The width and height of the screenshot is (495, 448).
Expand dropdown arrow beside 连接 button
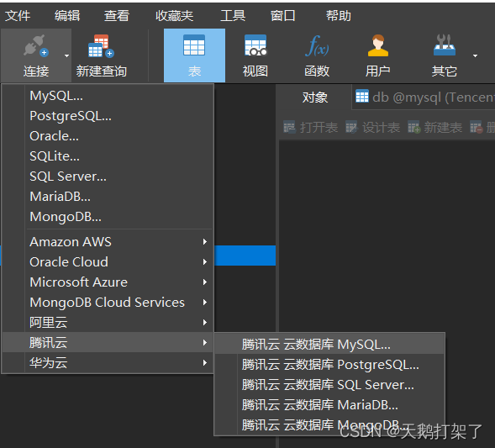coord(66,55)
